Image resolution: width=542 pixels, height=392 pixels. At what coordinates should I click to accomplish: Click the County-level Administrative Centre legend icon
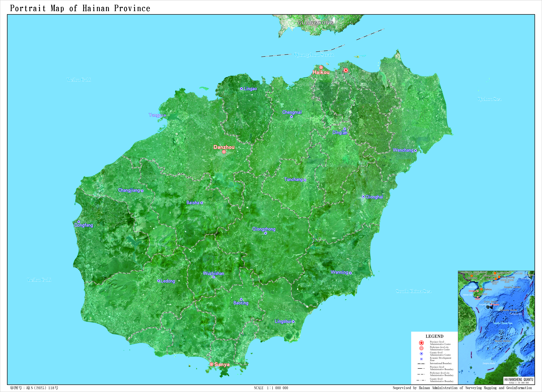(x=421, y=354)
